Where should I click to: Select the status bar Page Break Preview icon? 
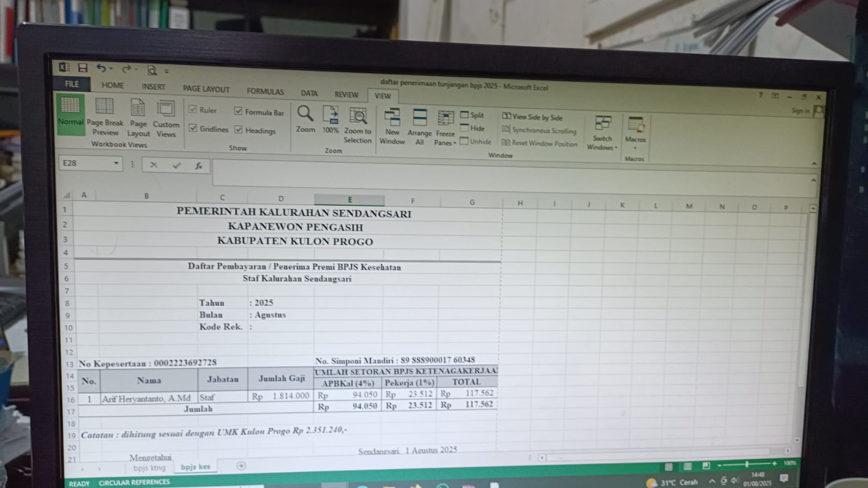pos(706,466)
